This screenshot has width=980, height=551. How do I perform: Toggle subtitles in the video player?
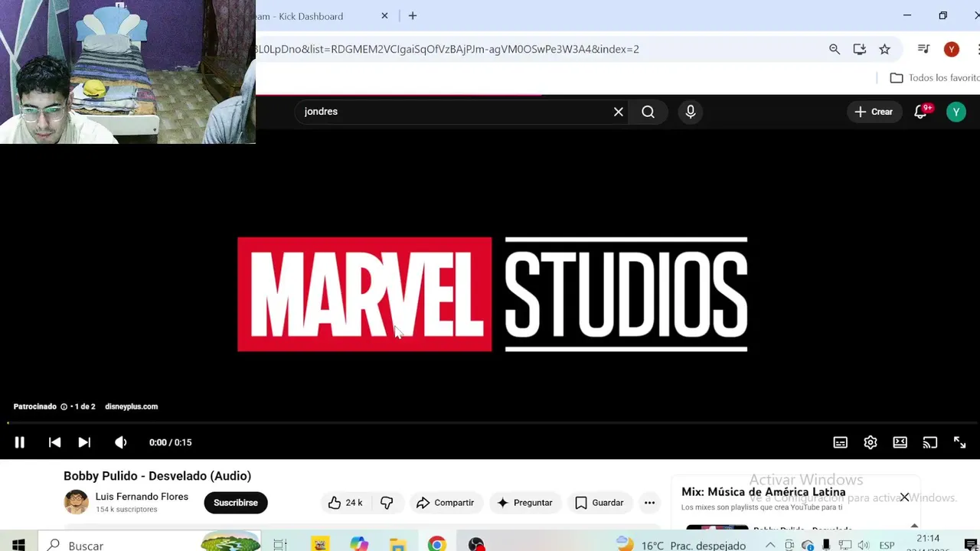click(x=841, y=442)
